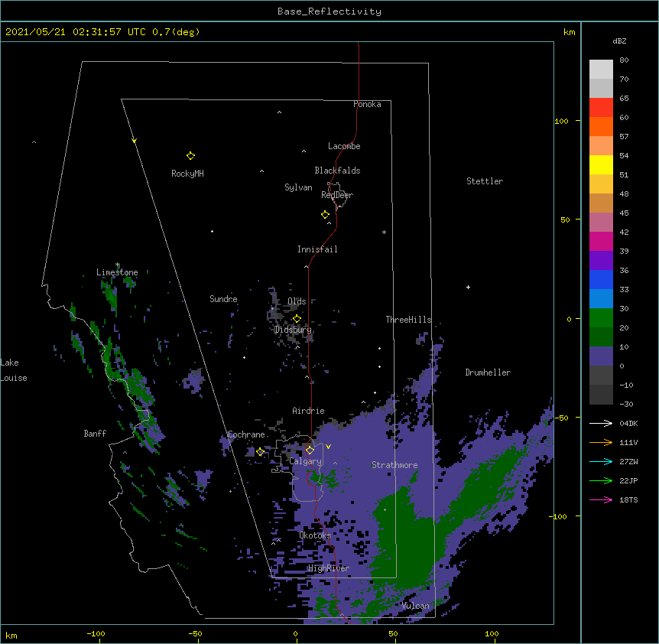Click the 04DK legend text
659x644 pixels.
[628, 423]
